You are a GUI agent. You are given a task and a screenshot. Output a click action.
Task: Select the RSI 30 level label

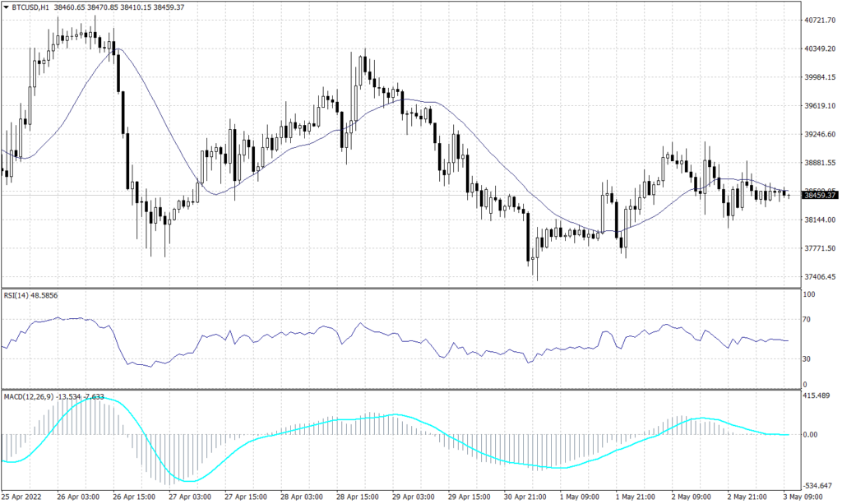click(807, 359)
